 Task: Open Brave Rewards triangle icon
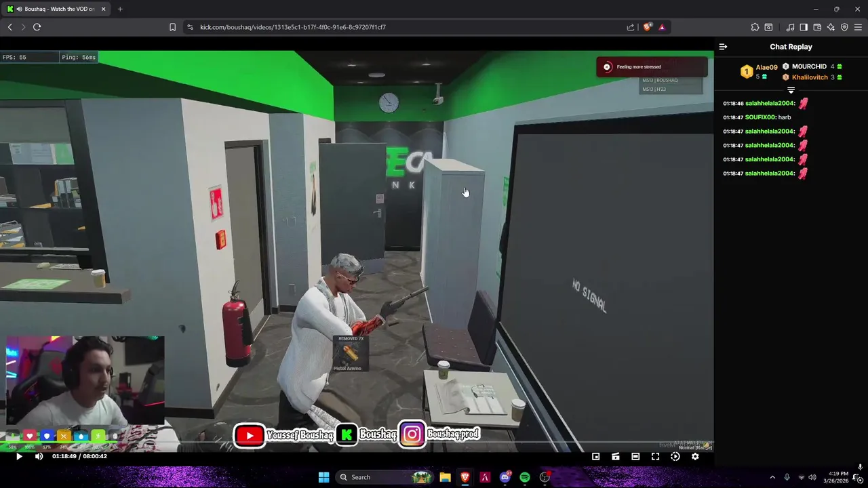tap(662, 27)
